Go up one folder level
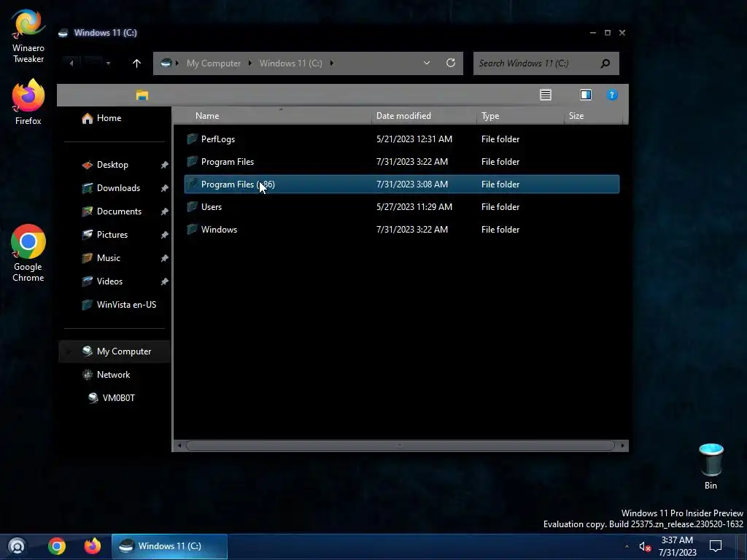 tap(136, 63)
